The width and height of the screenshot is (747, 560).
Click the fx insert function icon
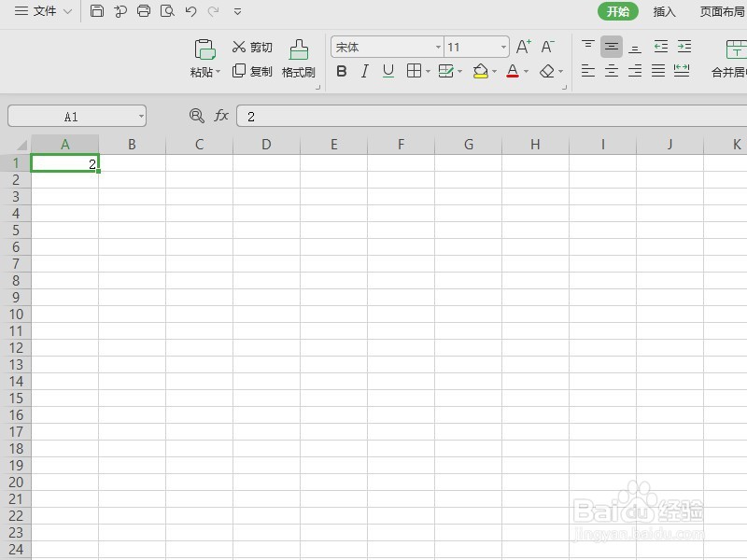(x=221, y=115)
